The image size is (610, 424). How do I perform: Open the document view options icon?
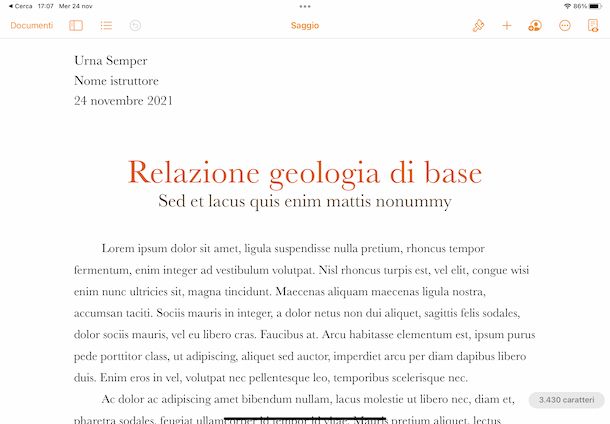593,26
